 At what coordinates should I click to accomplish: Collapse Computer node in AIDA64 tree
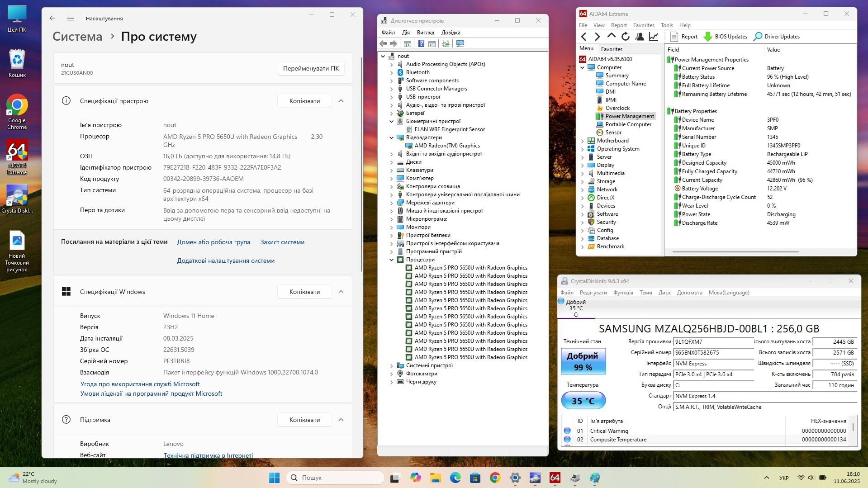tap(583, 67)
